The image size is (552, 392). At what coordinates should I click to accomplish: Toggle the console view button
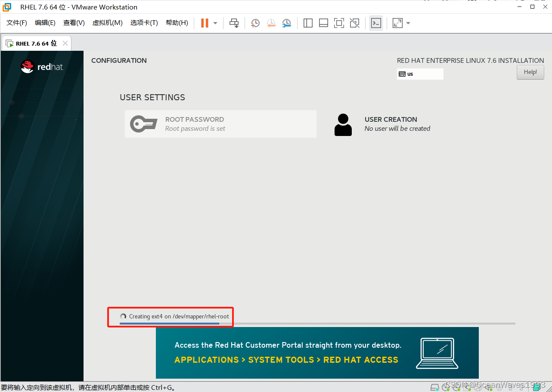(376, 23)
